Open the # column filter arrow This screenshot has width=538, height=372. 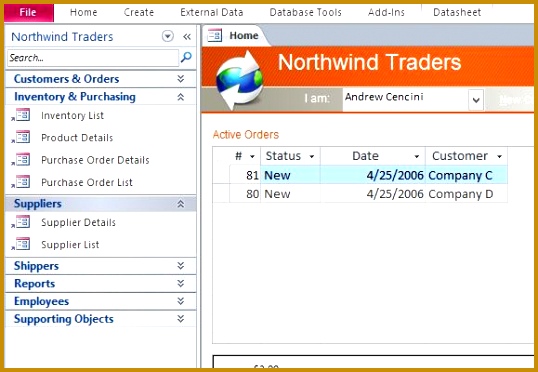[252, 156]
